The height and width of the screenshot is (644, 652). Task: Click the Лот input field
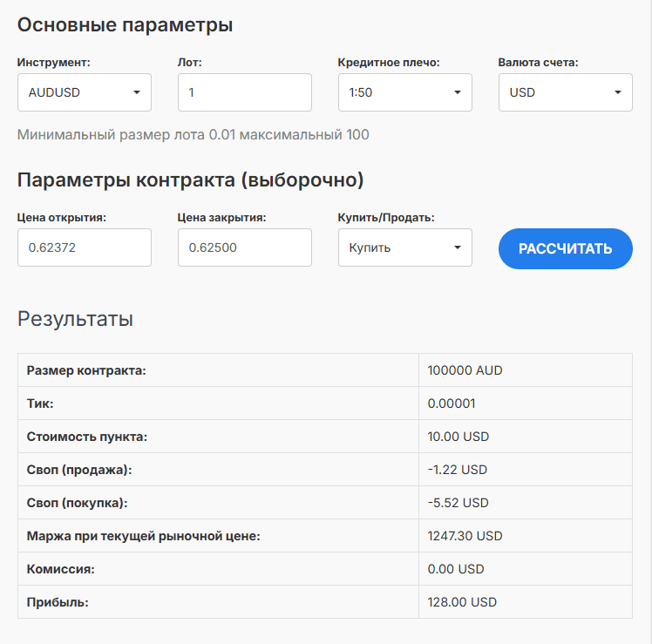[245, 92]
